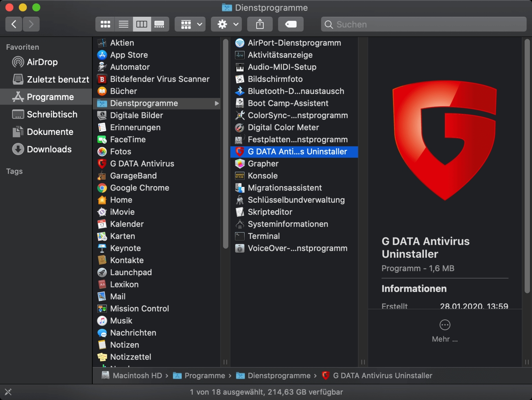The image size is (532, 400).
Task: Switch to gallery view mode
Action: [x=160, y=24]
